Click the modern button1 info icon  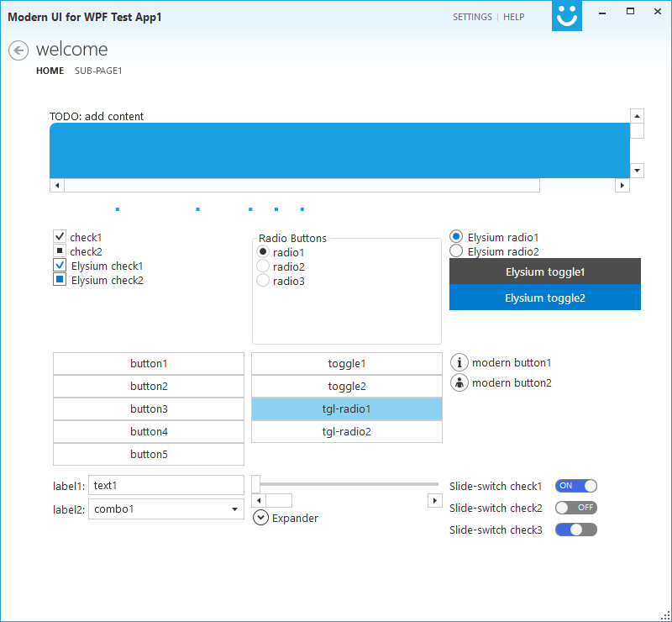459,362
